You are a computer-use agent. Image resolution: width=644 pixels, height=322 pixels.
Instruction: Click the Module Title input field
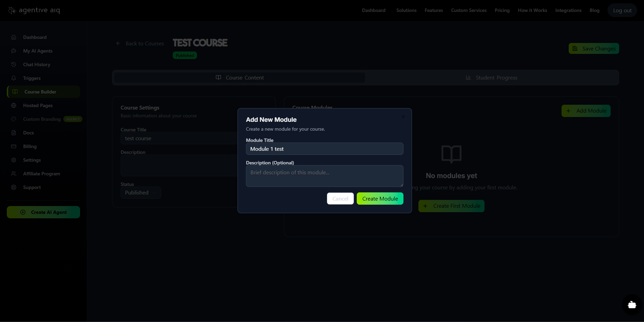pos(324,149)
